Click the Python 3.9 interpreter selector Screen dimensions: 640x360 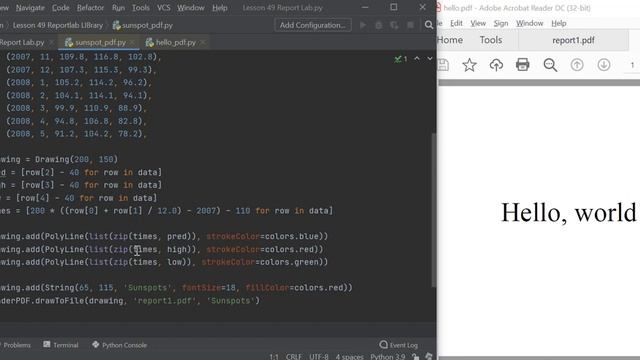tap(388, 357)
